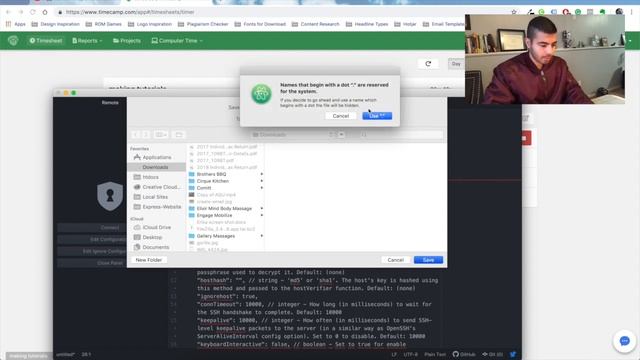Open the Downloads location popup in the save dialog

pyautogui.click(x=298, y=135)
